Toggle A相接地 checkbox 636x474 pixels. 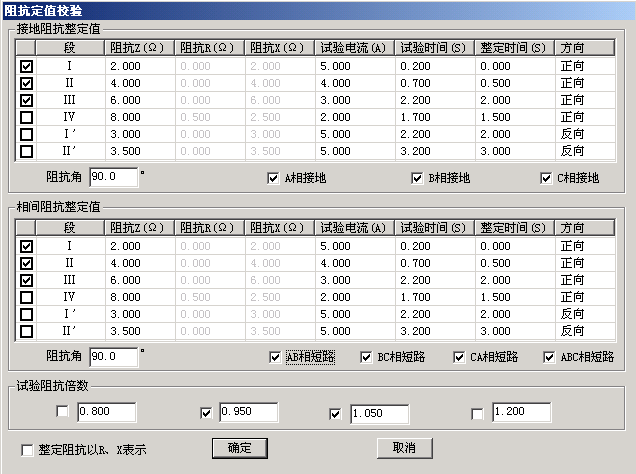(x=273, y=178)
